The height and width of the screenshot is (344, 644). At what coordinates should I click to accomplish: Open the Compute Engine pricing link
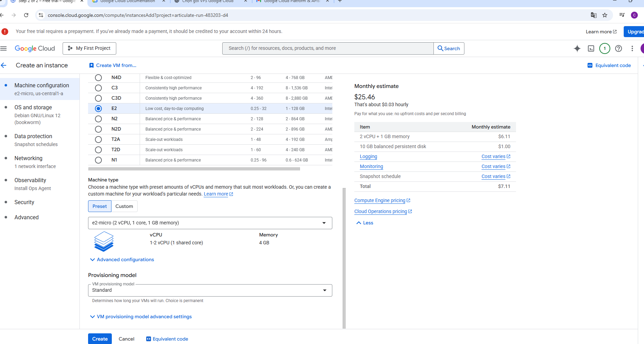pos(380,201)
